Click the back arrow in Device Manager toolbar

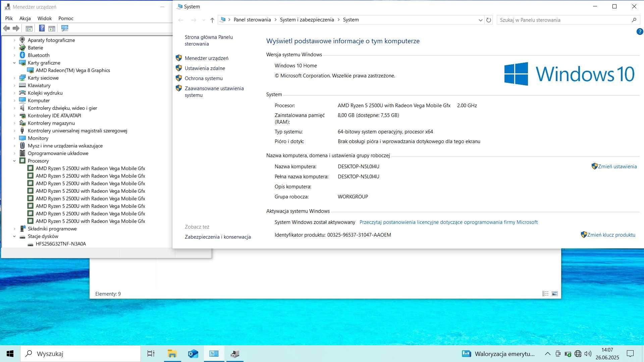coord(6,28)
